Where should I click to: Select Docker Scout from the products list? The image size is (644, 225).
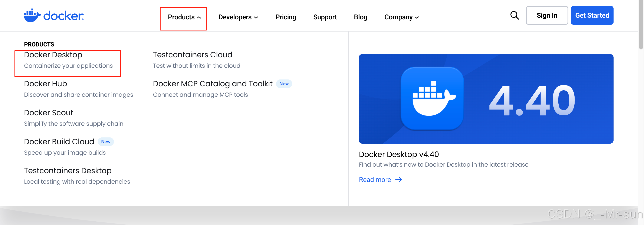[49, 112]
